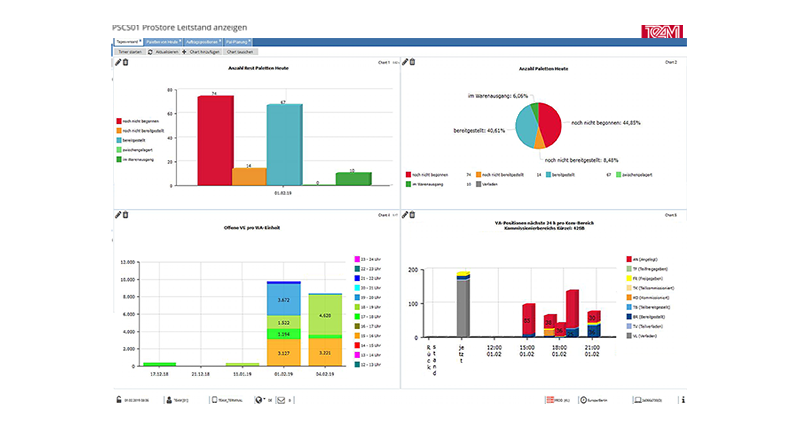
Task: Click the trash icon on VA-Positionen chart
Action: point(413,214)
